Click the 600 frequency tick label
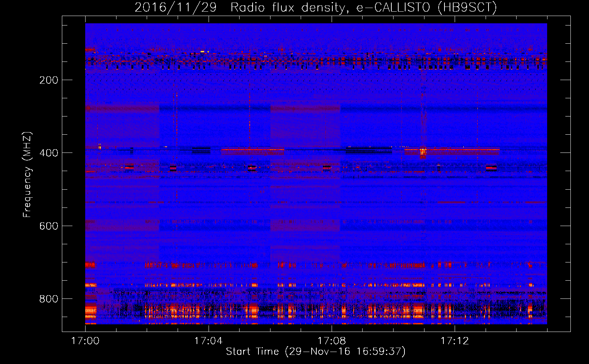Screen dimensions: 589x364 coord(49,226)
